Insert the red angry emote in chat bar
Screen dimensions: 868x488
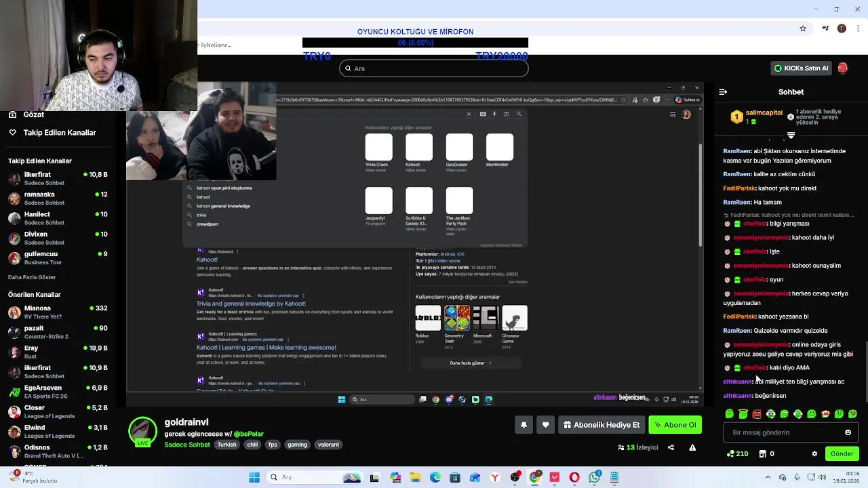click(x=757, y=413)
